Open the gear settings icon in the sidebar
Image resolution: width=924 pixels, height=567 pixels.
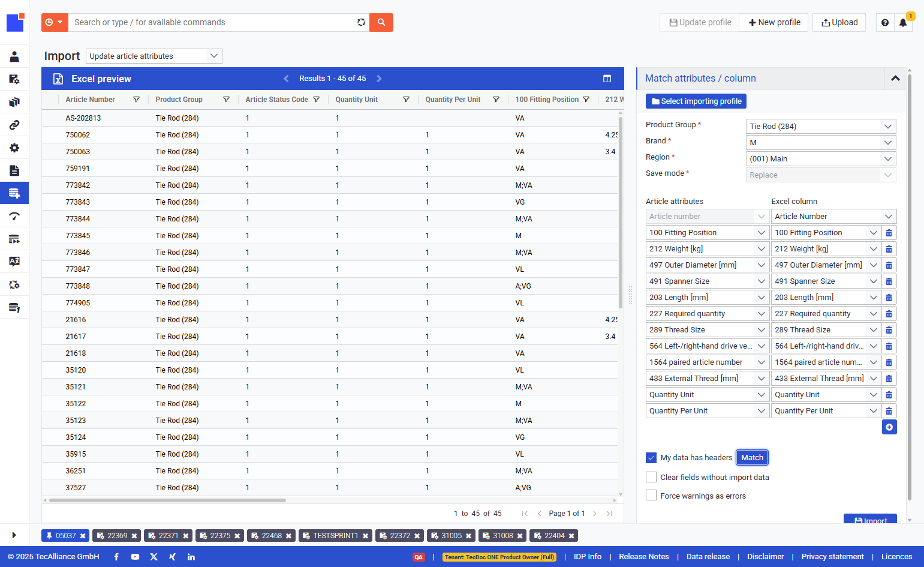14,148
